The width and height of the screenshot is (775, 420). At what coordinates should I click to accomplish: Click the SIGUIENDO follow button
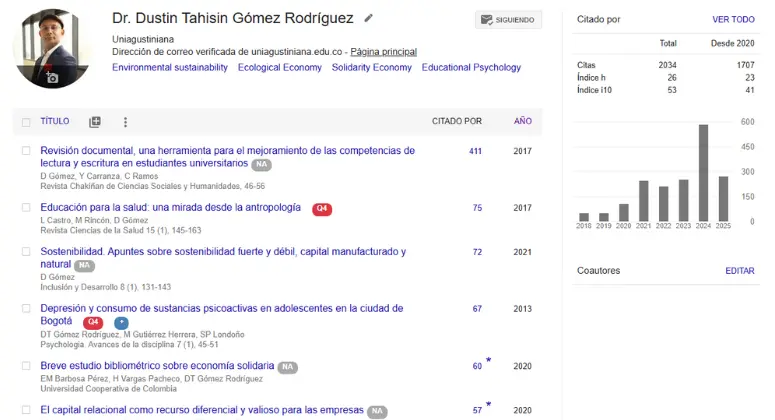508,19
